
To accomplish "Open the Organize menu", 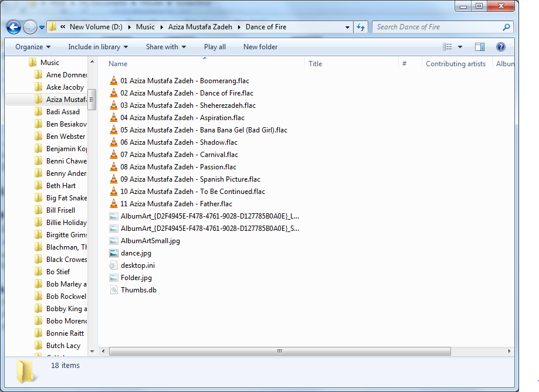I will pyautogui.click(x=33, y=47).
